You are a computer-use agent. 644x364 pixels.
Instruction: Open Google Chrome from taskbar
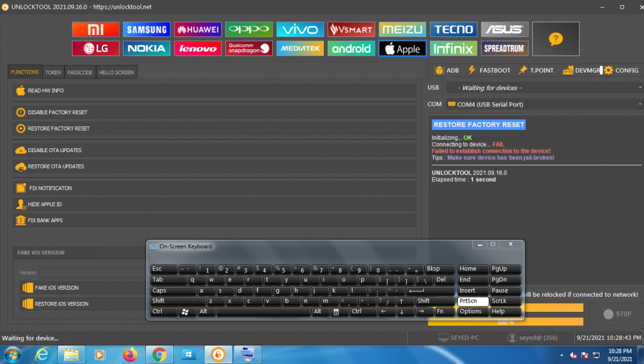click(159, 355)
